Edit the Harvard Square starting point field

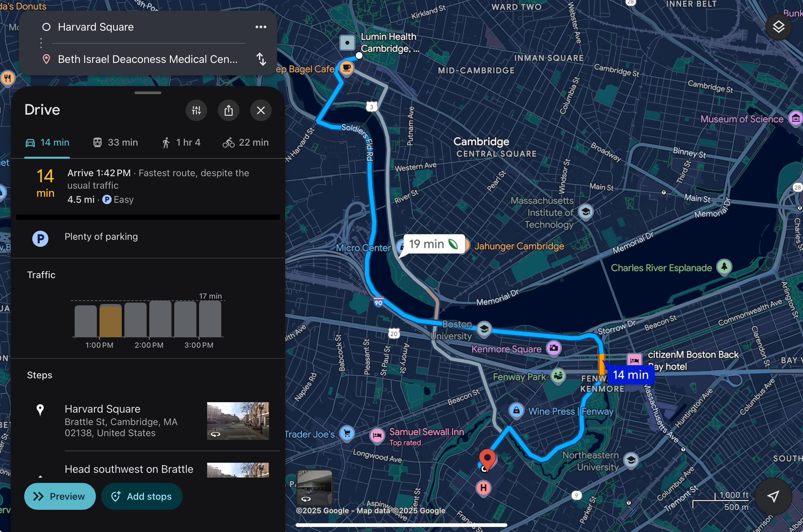pos(96,27)
